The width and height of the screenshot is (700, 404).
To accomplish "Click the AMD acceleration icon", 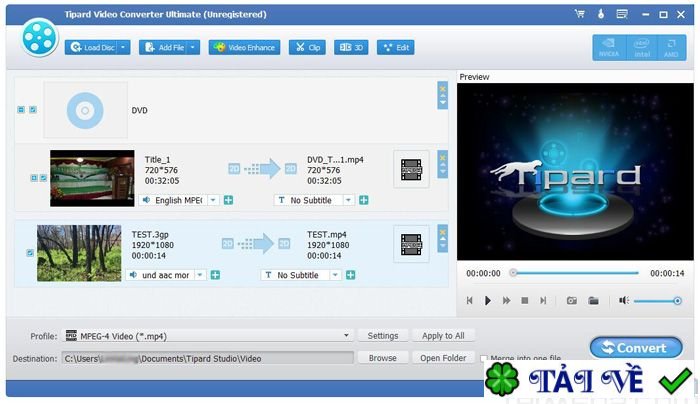I will click(x=671, y=48).
